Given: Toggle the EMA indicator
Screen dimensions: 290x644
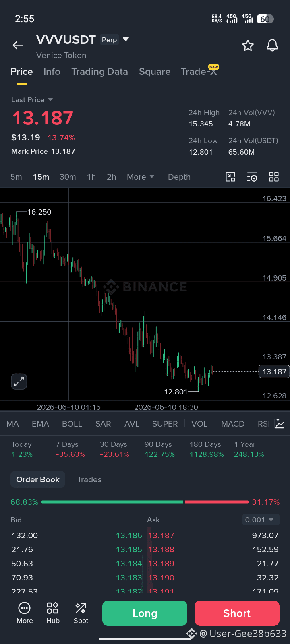Looking at the screenshot, I should (x=40, y=424).
